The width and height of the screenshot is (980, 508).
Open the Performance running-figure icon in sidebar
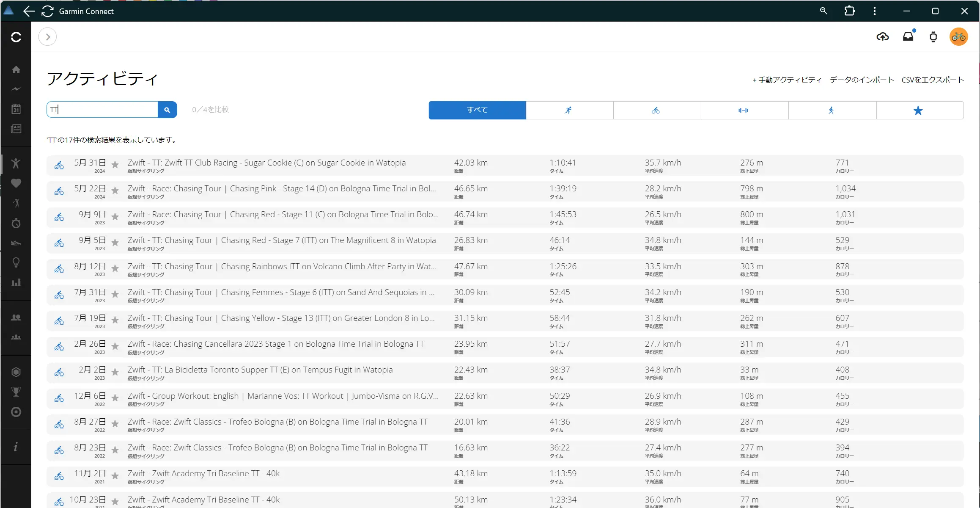(x=16, y=203)
